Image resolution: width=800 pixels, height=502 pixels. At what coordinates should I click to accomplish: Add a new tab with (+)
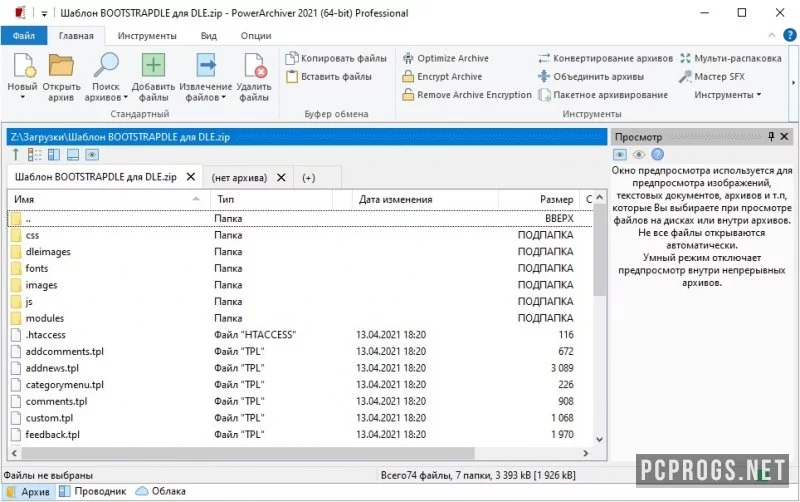pos(309,178)
